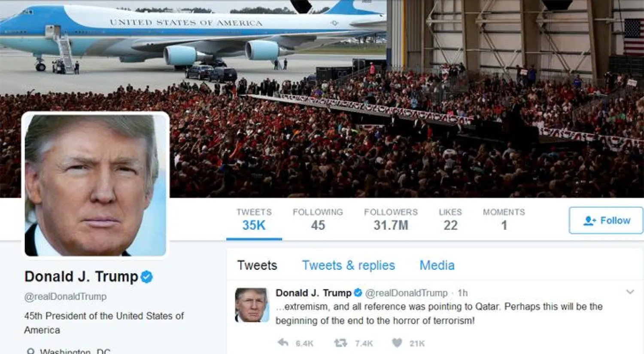Click the small avatar in tweet
Viewport: 644px width, 354px height.
(x=252, y=305)
